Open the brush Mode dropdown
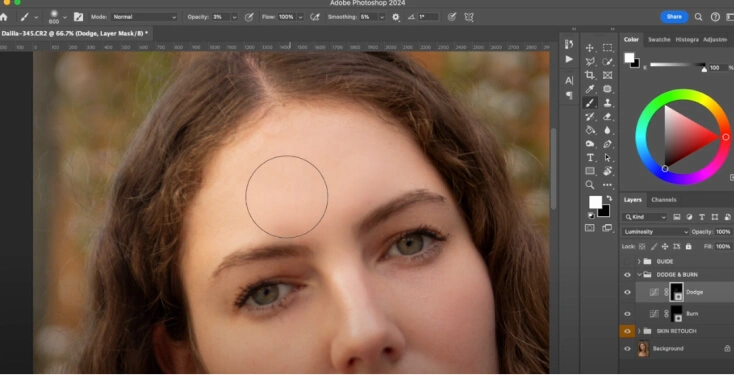Viewport: 734px width, 375px height. point(144,17)
